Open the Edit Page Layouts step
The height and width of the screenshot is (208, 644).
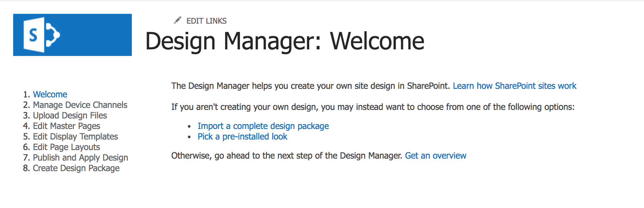(x=67, y=147)
